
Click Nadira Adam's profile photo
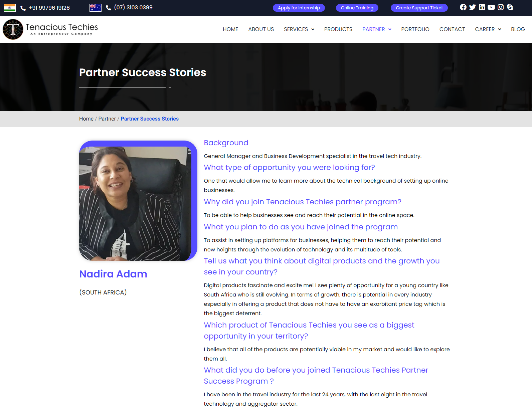(135, 203)
